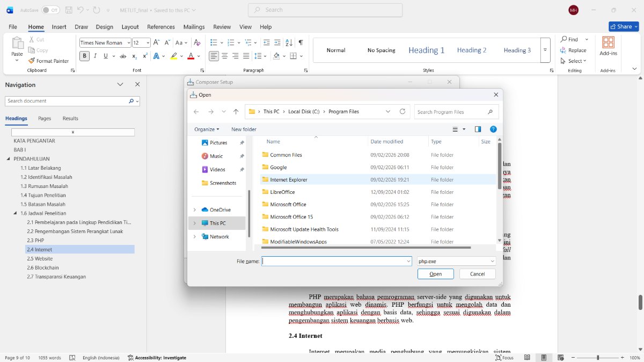Open the file type dropdown showing php.exe
Viewport: 644px width, 362px height.
pos(457,261)
